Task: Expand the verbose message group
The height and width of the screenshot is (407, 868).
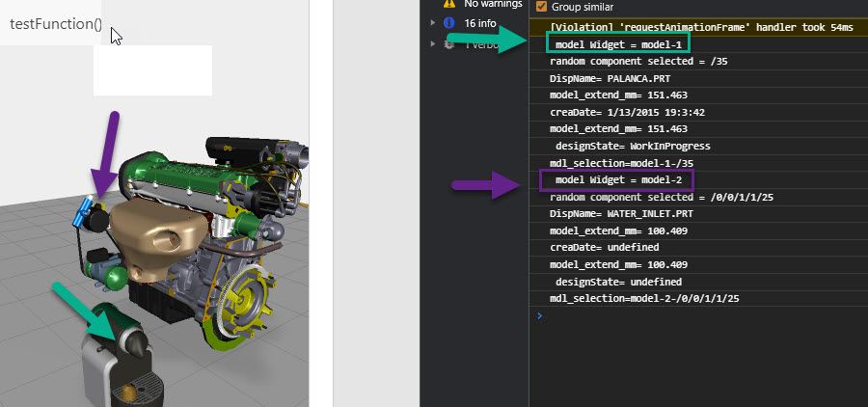Action: 433,44
